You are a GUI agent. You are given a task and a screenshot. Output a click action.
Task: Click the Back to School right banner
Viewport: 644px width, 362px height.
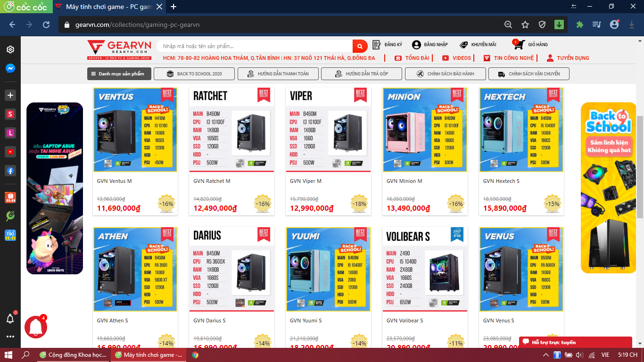pos(609,188)
